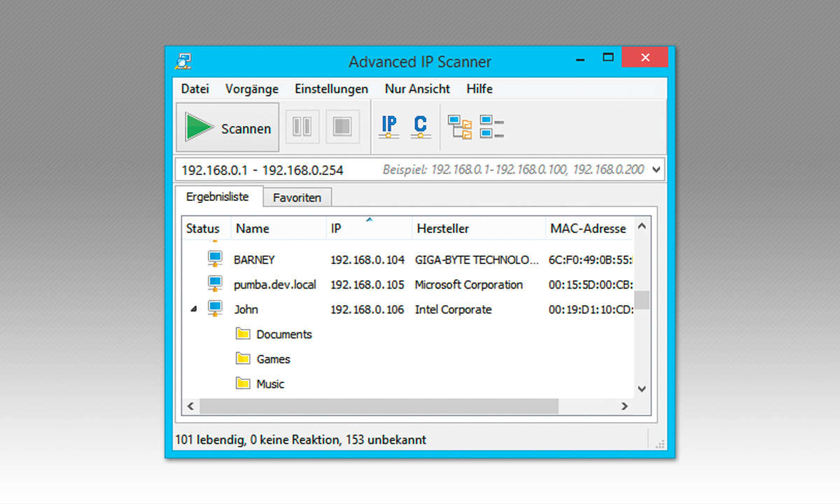Switch to the Favoriten tab
Viewport: 840px width, 504px height.
point(297,198)
